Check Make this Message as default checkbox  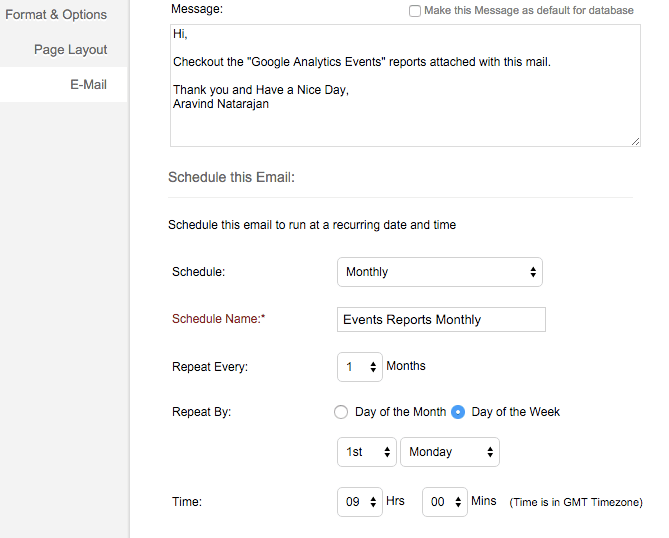pyautogui.click(x=415, y=11)
